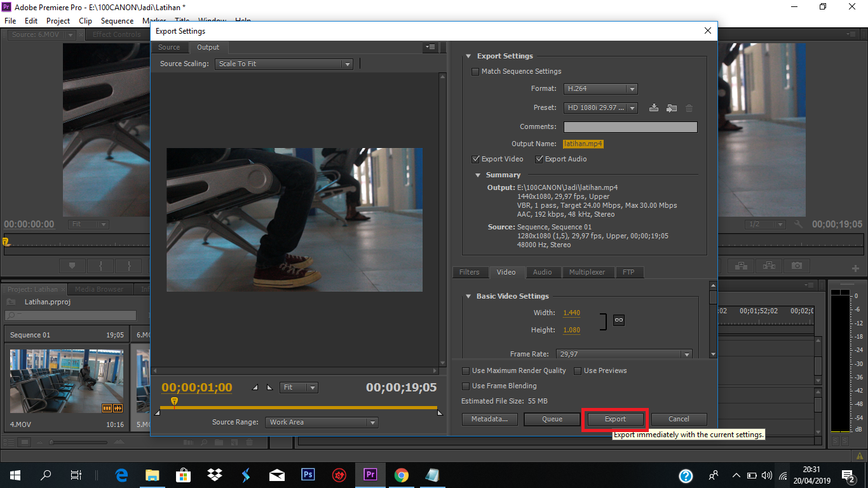Switch to the Filters tab
868x488 pixels.
click(470, 273)
